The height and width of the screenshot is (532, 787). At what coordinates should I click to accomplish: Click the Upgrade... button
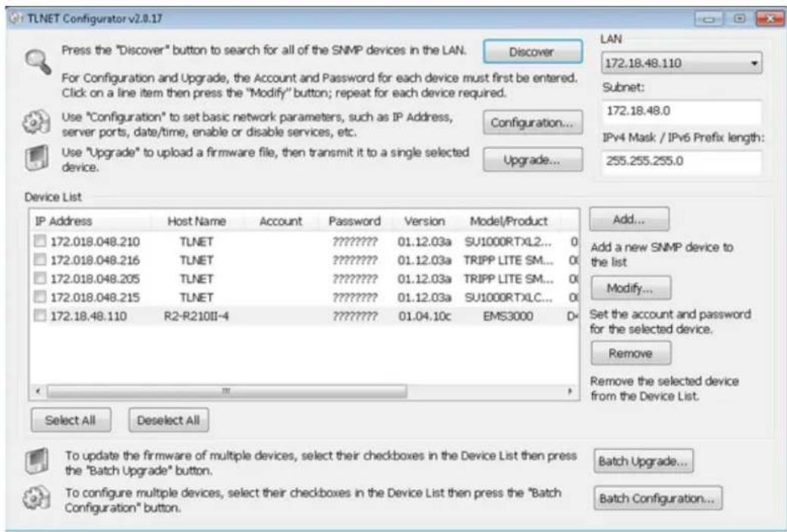(533, 159)
